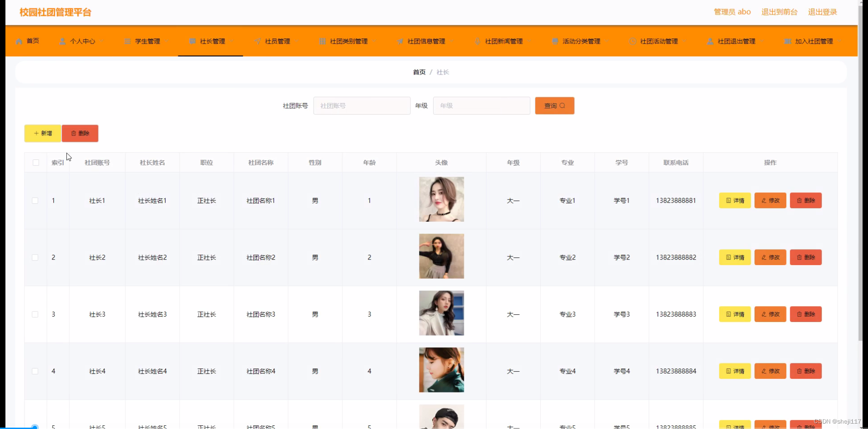The height and width of the screenshot is (429, 868).
Task: Switch to the 社团信息管理 menu item
Action: 425,41
